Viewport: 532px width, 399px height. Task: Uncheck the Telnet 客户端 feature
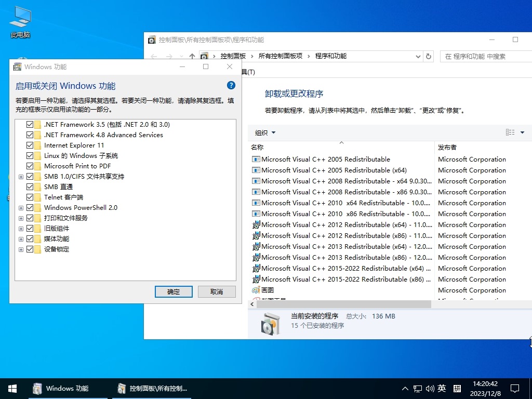pos(30,197)
